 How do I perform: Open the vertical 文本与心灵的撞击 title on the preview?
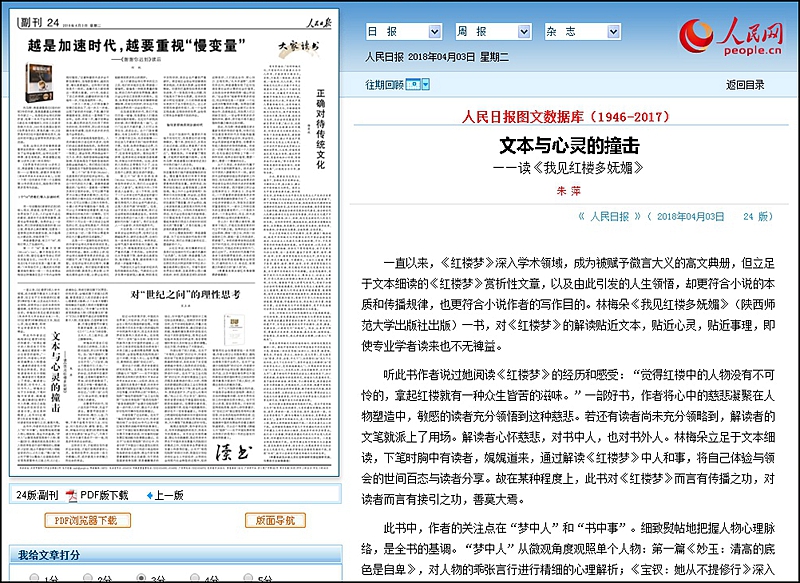point(56,372)
